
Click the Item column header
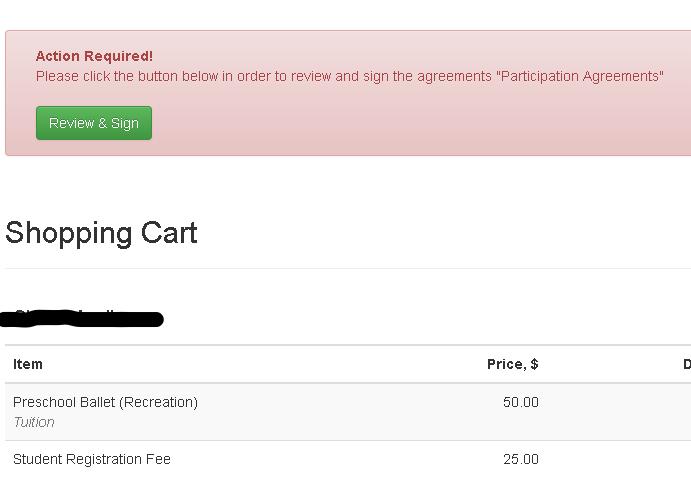(28, 364)
